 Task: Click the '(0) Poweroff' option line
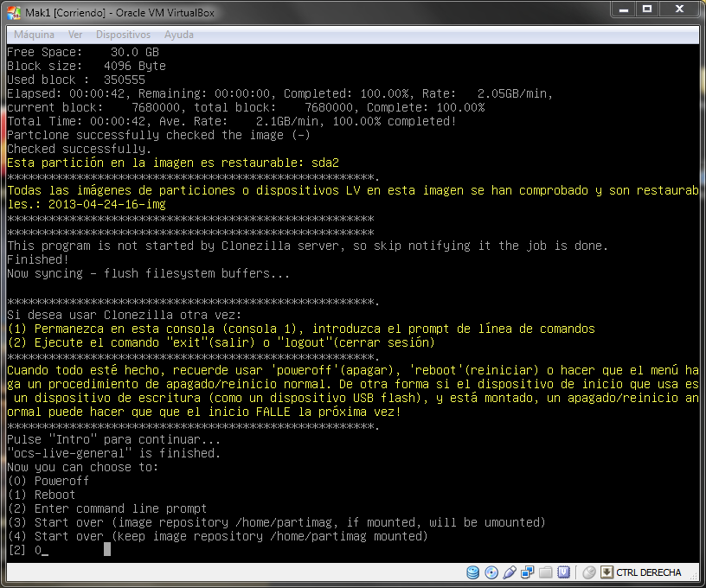(x=48, y=481)
